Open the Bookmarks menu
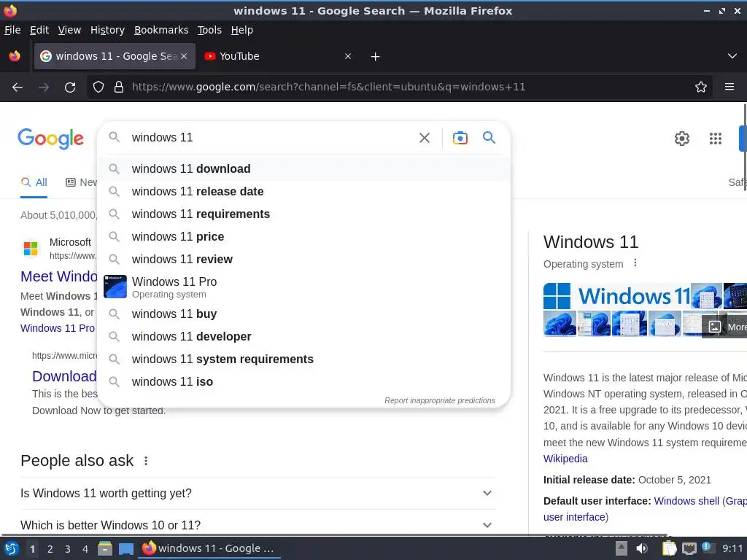The width and height of the screenshot is (747, 560). click(x=161, y=30)
